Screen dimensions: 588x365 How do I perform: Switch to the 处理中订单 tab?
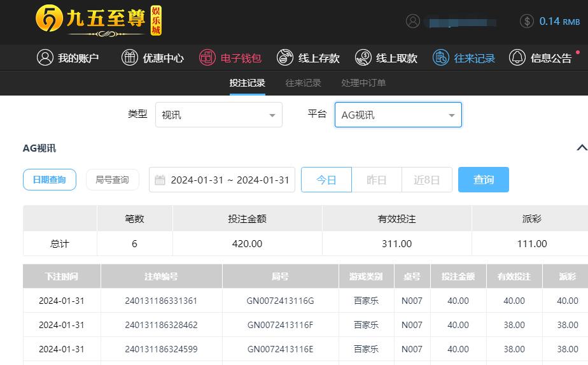tap(363, 83)
